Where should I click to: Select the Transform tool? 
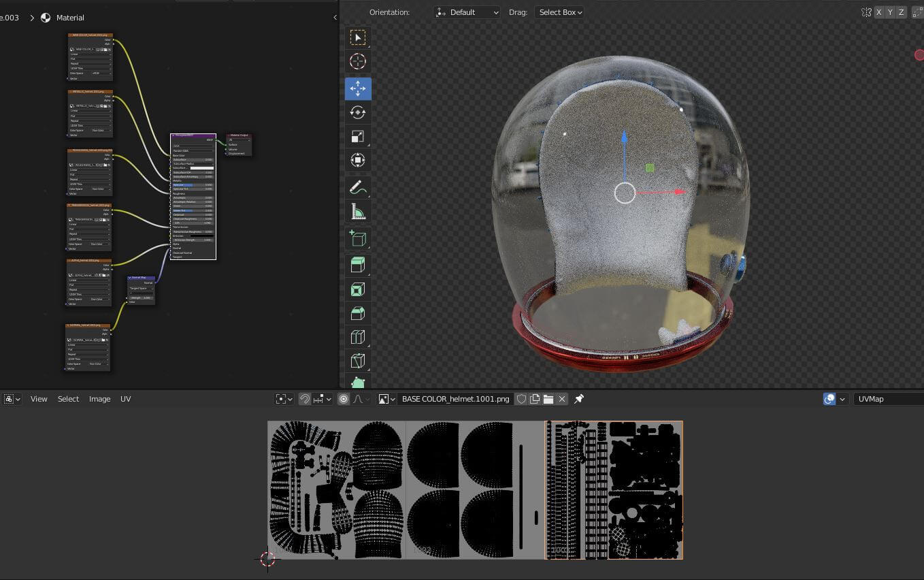pyautogui.click(x=358, y=160)
